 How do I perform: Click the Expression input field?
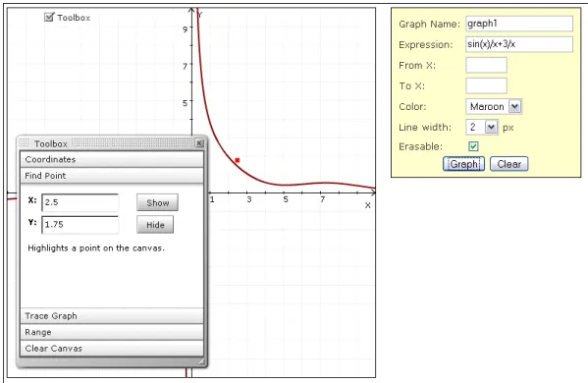pyautogui.click(x=519, y=44)
